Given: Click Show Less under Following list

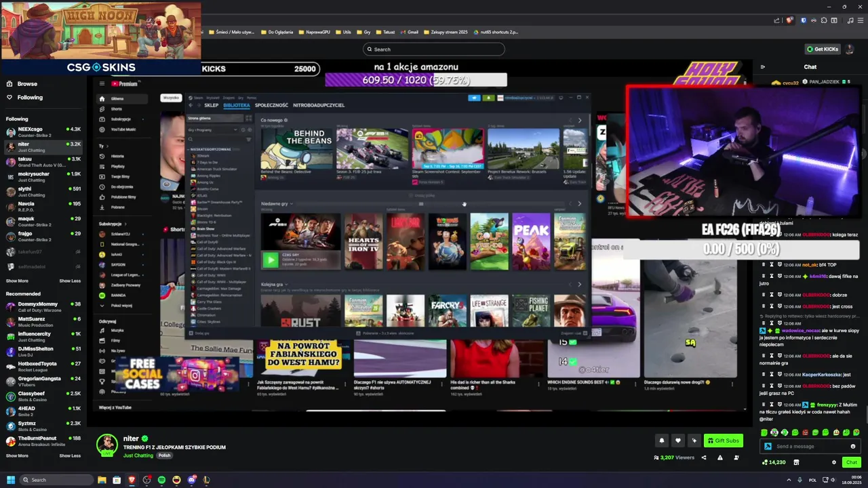Looking at the screenshot, I should pos(70,281).
